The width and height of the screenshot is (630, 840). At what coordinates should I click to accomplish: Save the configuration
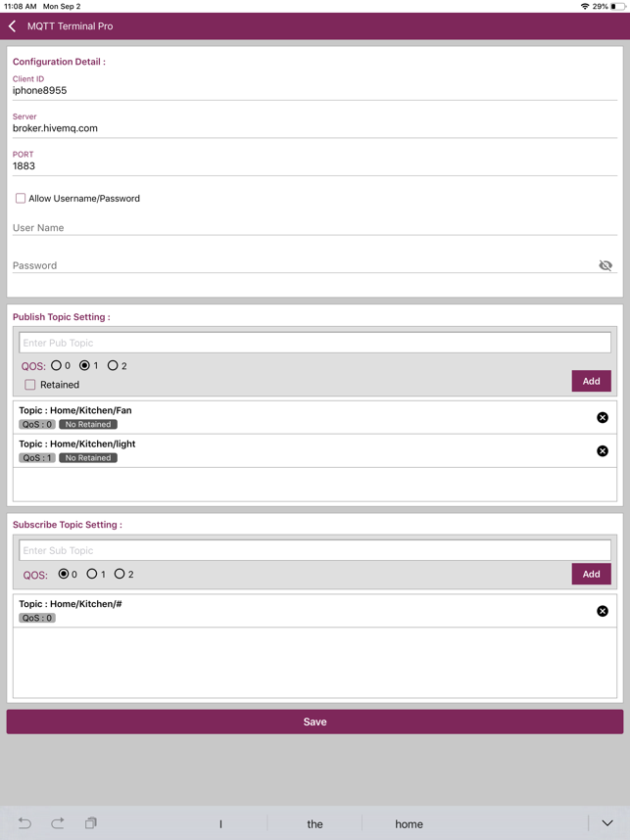315,722
